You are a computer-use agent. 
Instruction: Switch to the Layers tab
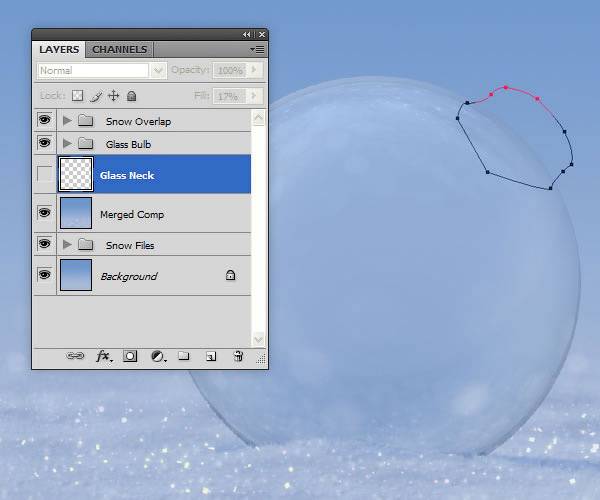click(x=59, y=50)
